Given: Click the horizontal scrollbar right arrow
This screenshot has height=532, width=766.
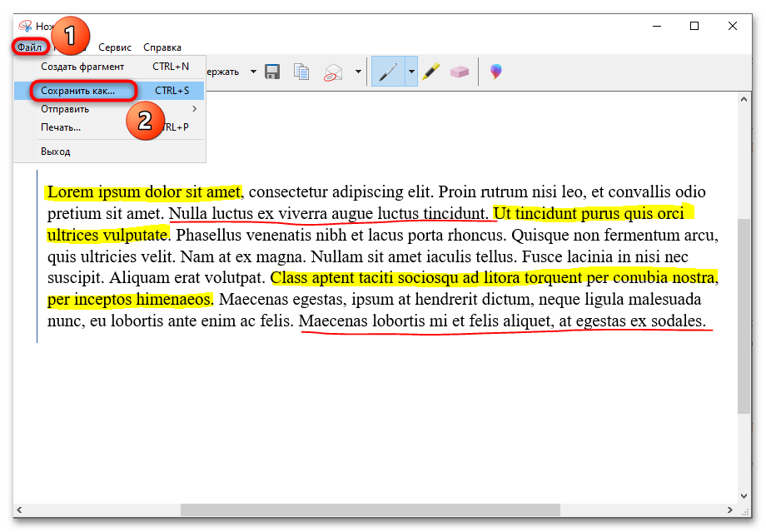Looking at the screenshot, I should coord(729,510).
